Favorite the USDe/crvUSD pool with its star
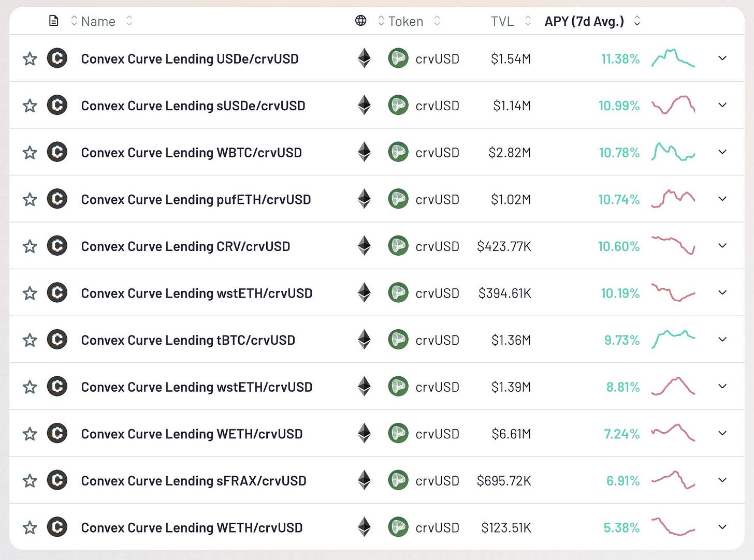 (x=30, y=58)
